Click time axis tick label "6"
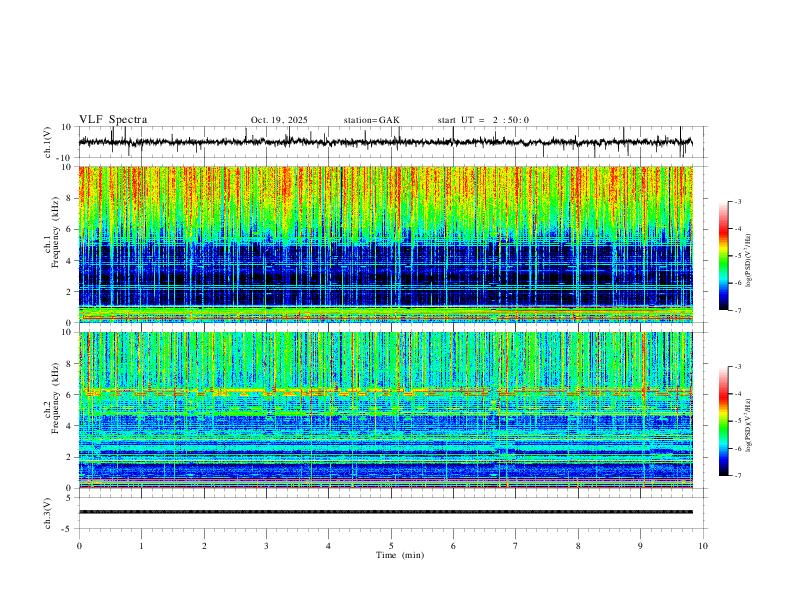This screenshot has width=792, height=612. (x=453, y=546)
